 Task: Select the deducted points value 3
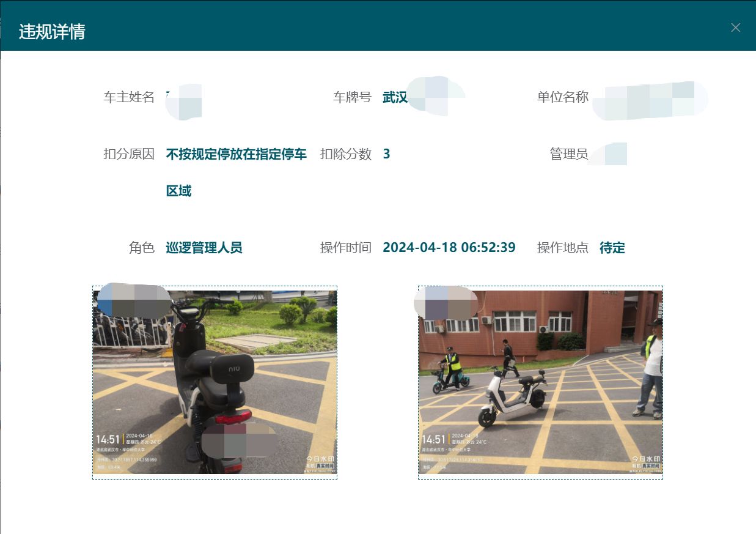pyautogui.click(x=386, y=154)
